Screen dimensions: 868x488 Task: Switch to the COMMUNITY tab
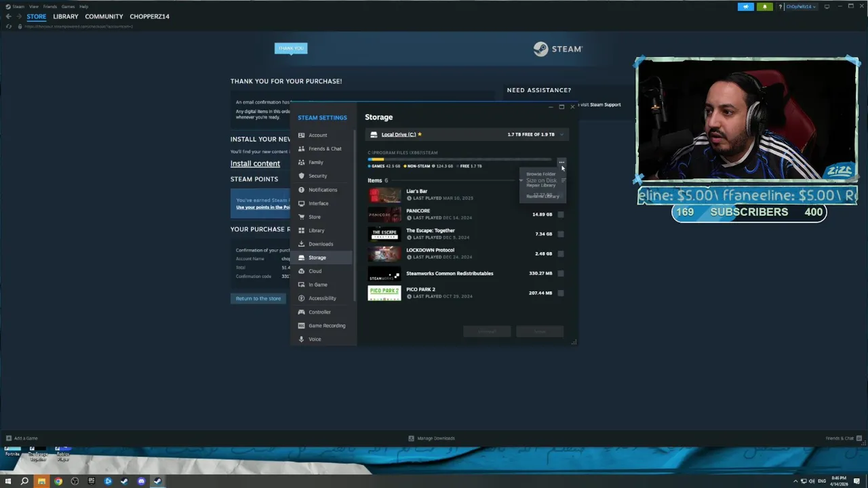pos(104,16)
